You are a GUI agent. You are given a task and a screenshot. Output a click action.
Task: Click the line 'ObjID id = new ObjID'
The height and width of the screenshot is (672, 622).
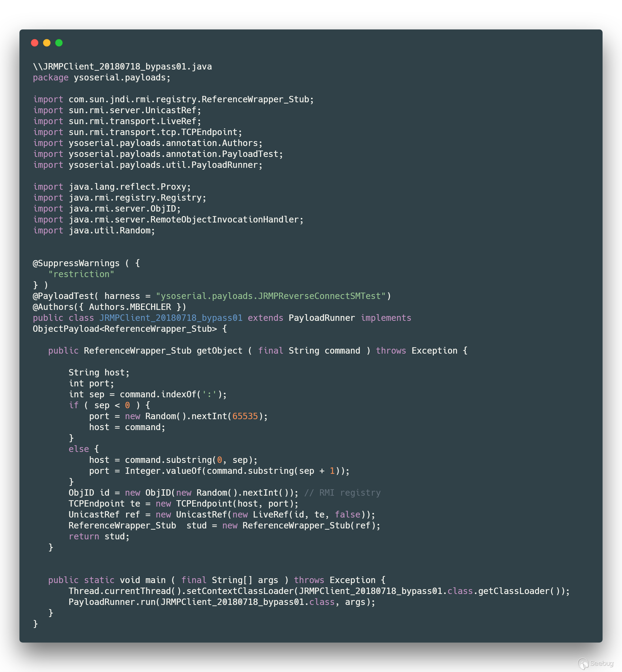pos(184,493)
